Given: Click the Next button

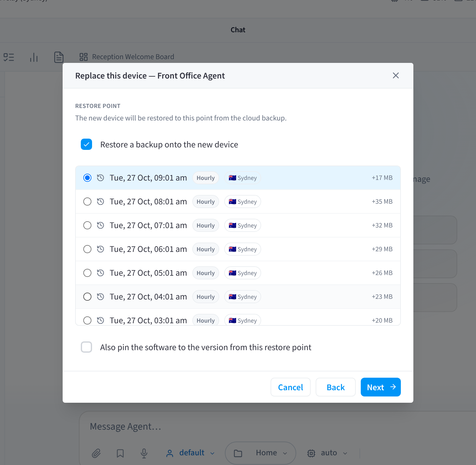Looking at the screenshot, I should [x=381, y=387].
